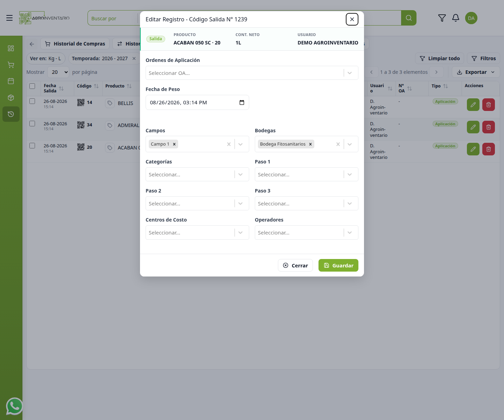Image resolution: width=504 pixels, height=420 pixels.
Task: Open history clock icon in sidebar
Action: pos(11,114)
